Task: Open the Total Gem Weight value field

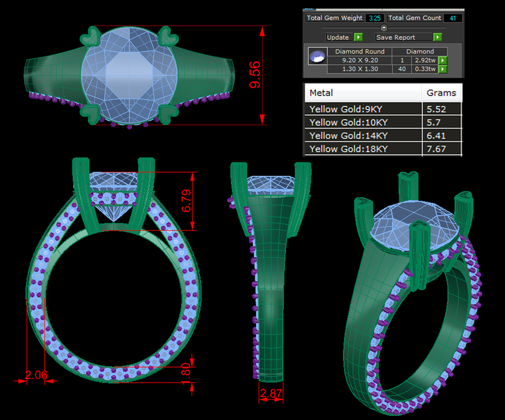Action: [374, 18]
